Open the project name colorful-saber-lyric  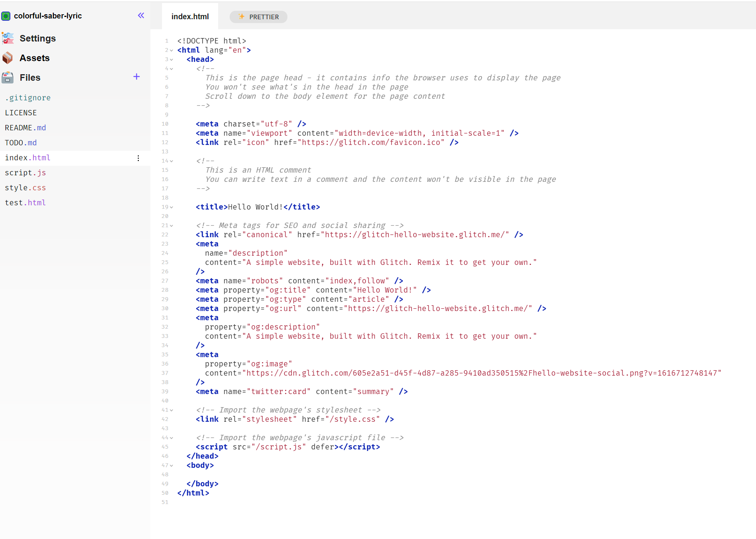48,16
